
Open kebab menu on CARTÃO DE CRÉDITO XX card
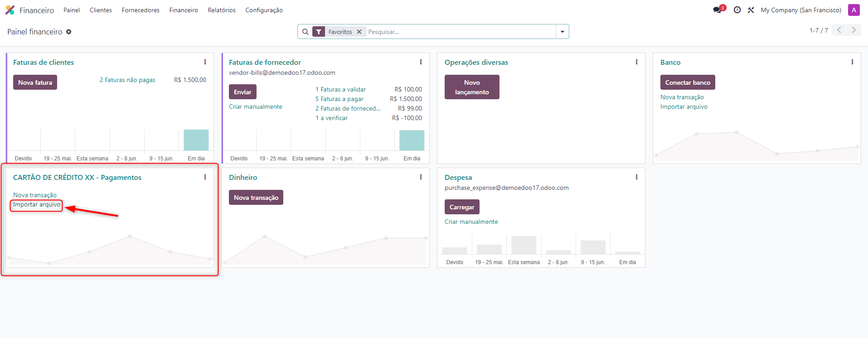(x=205, y=177)
